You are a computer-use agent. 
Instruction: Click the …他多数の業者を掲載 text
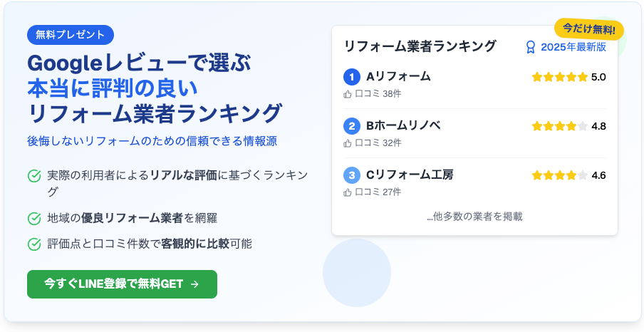click(474, 217)
